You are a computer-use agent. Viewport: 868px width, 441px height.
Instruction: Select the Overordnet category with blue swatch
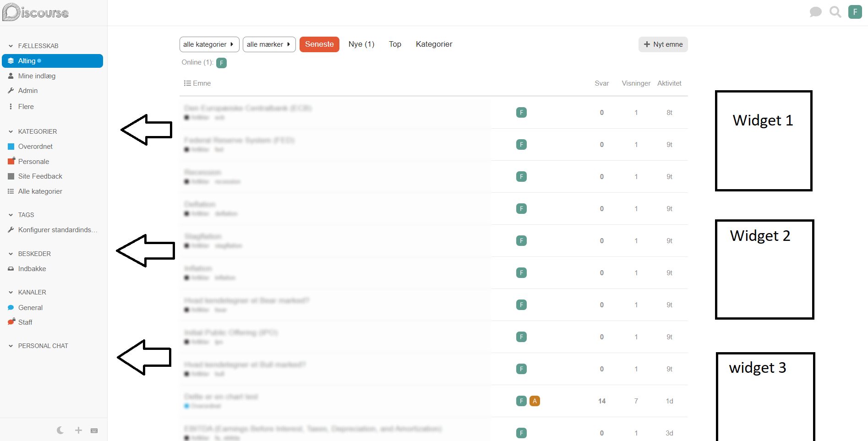pyautogui.click(x=35, y=147)
